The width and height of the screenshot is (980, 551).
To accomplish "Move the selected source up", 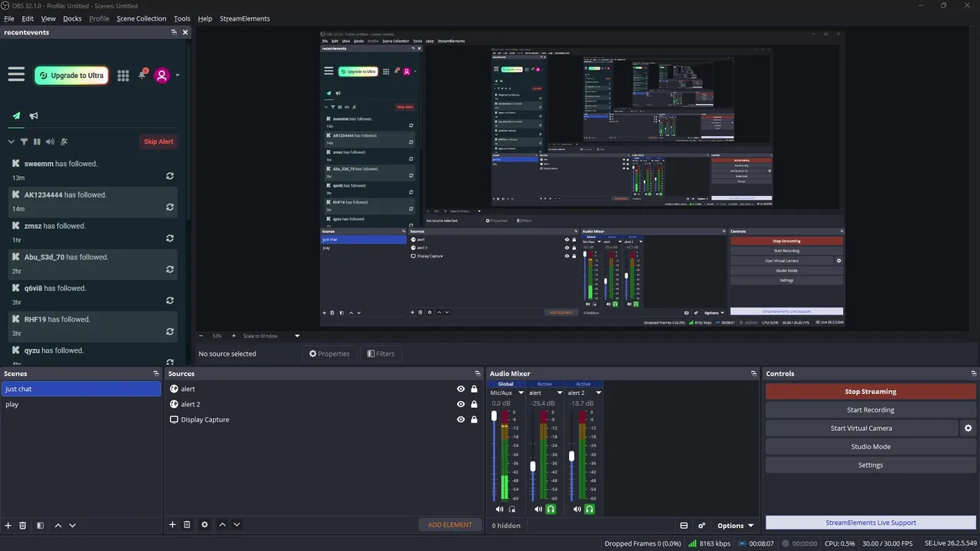I will pos(223,525).
